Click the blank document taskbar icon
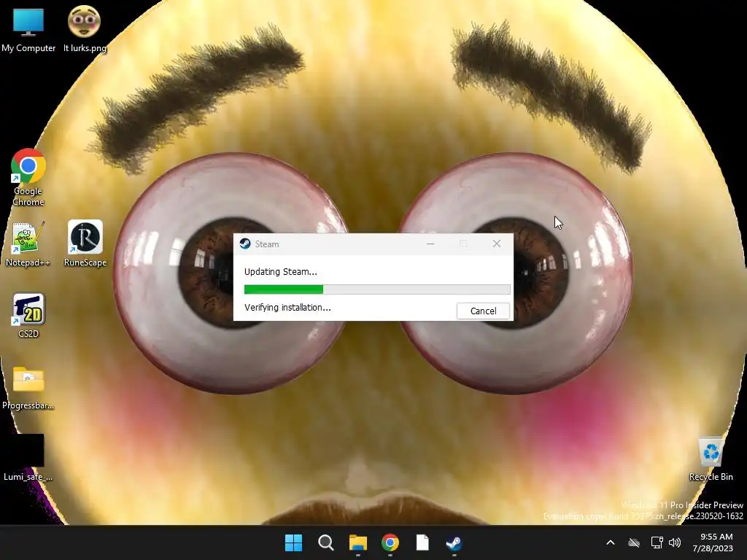 (x=422, y=542)
